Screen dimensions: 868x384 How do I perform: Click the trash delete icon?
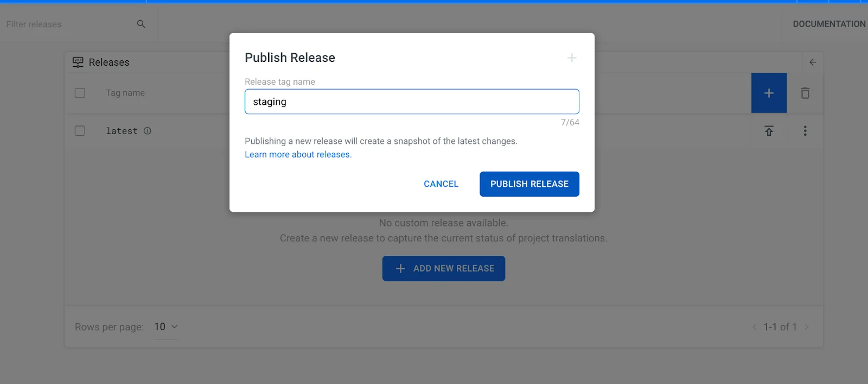(x=805, y=93)
